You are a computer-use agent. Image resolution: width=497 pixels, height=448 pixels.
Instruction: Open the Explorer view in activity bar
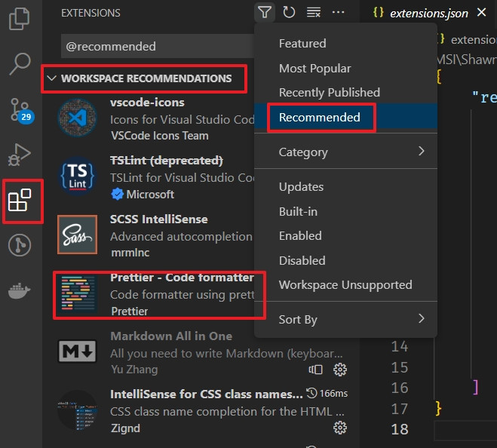20,19
